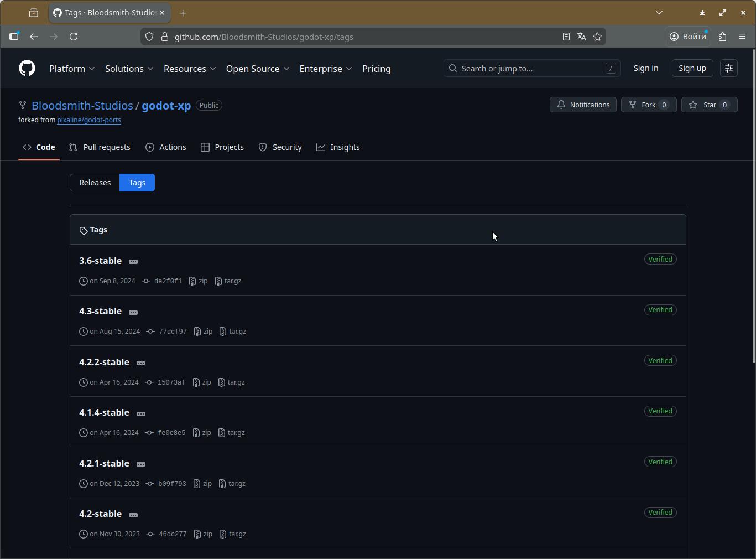Star the godot-xp repository
756x559 pixels.
pyautogui.click(x=710, y=105)
